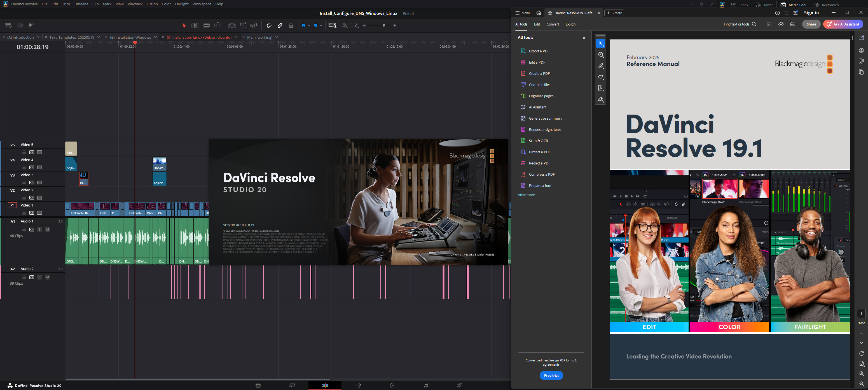Click Custom Zoom icon
868x390 pixels.
pos(355,25)
